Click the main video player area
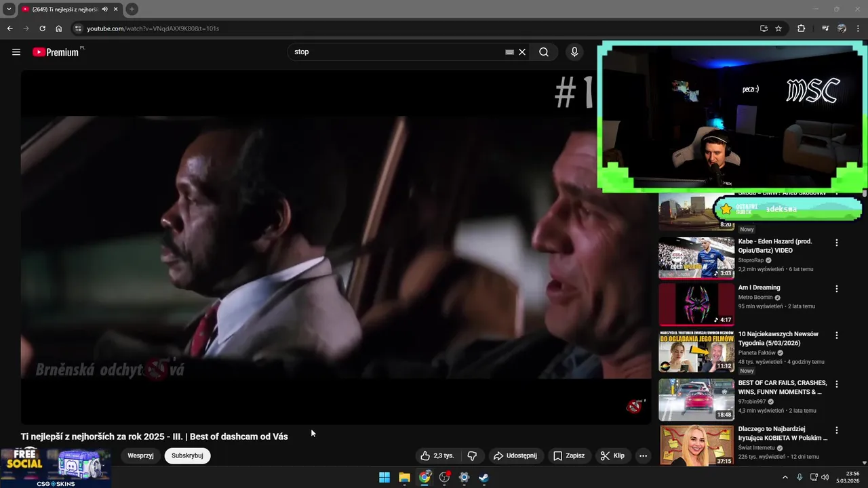The width and height of the screenshot is (868, 488). [336, 247]
